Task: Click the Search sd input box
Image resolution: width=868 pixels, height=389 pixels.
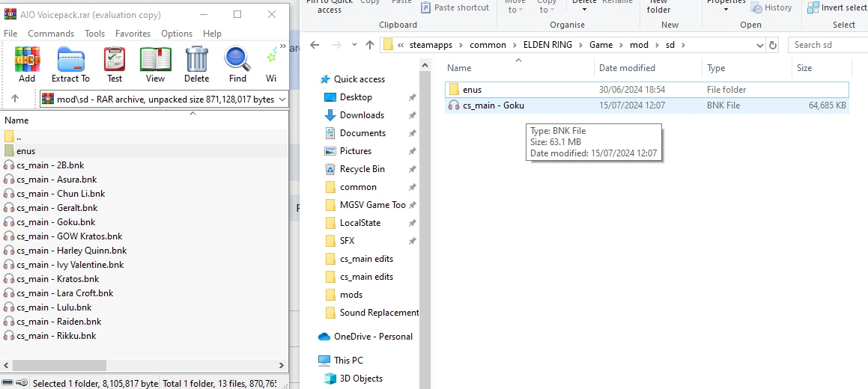Action: (x=828, y=45)
